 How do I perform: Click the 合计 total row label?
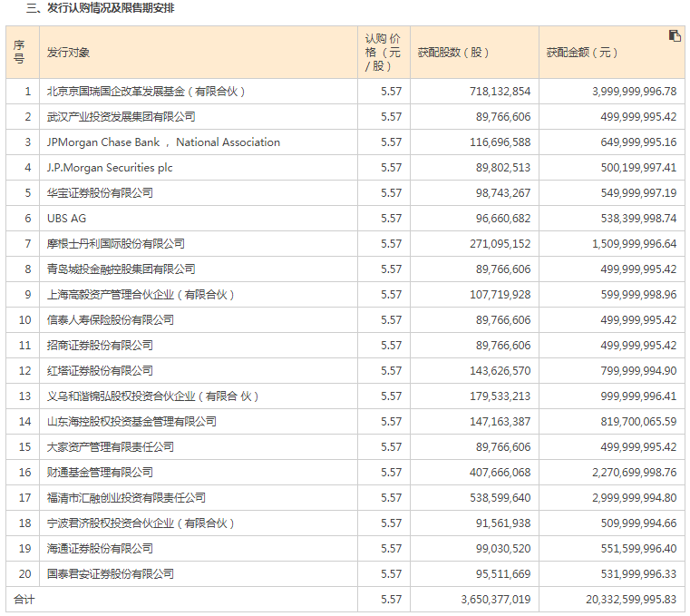pos(24,600)
